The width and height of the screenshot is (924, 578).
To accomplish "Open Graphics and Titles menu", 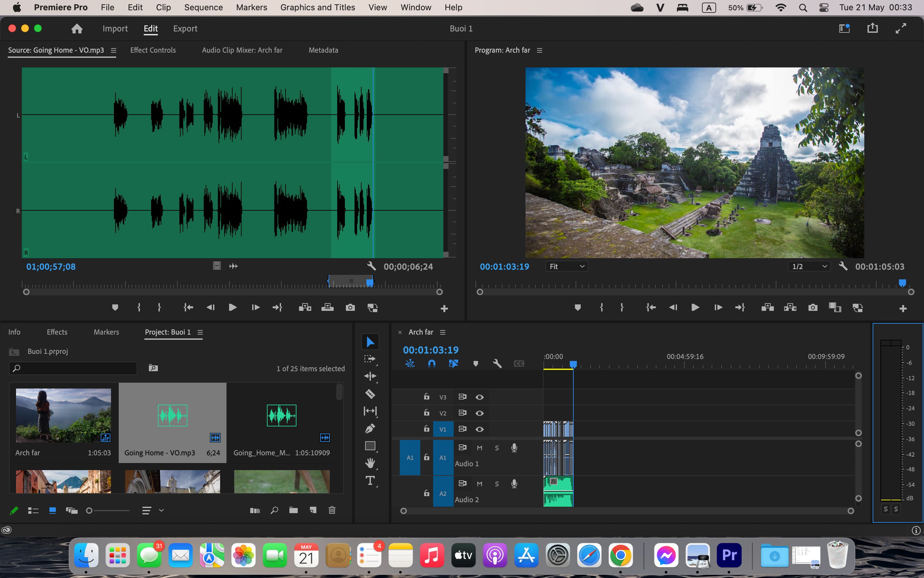I will coord(318,7).
